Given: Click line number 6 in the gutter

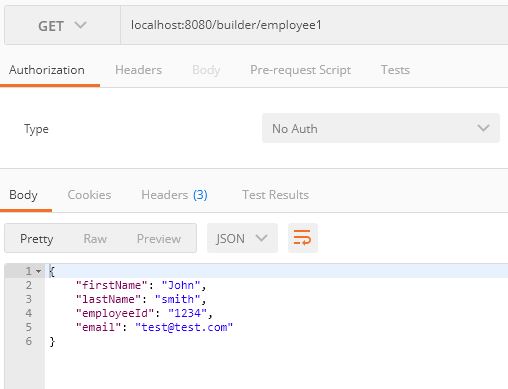Looking at the screenshot, I should pos(29,341).
